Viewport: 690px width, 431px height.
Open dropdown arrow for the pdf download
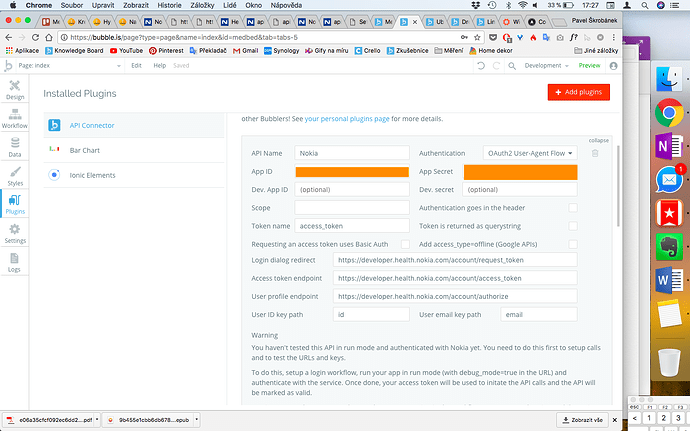(x=97, y=420)
